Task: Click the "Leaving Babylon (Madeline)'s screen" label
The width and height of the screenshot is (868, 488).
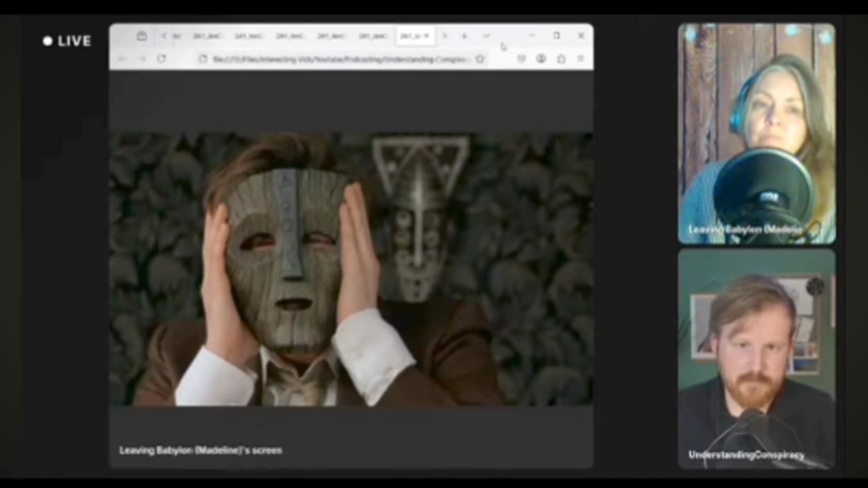Action: click(x=201, y=450)
